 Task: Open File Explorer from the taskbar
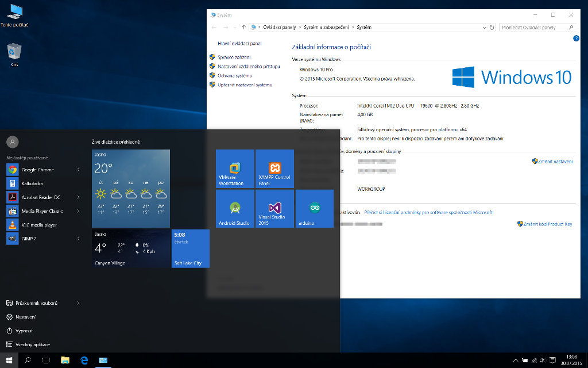pos(65,361)
